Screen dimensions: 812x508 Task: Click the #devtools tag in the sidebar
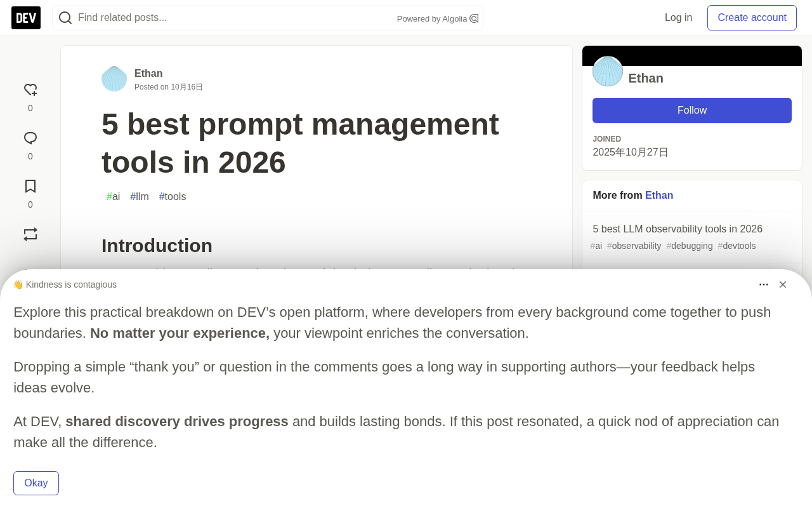coord(737,246)
